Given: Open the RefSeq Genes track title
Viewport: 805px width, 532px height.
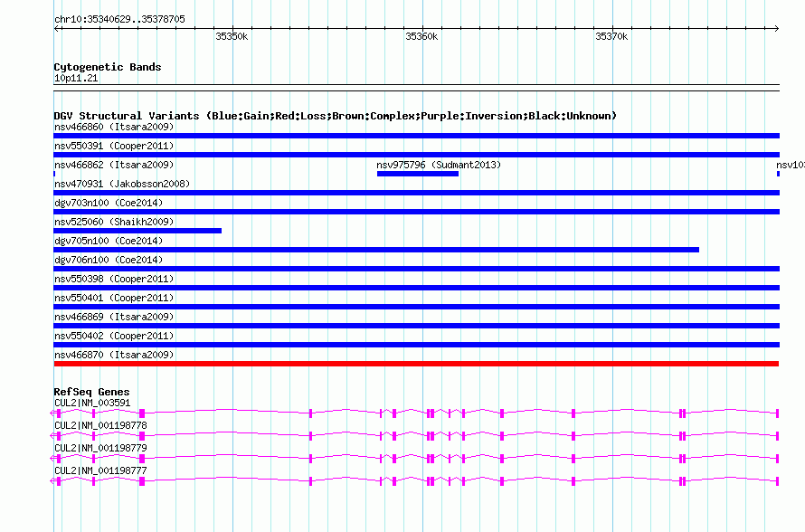Looking at the screenshot, I should click(x=92, y=392).
